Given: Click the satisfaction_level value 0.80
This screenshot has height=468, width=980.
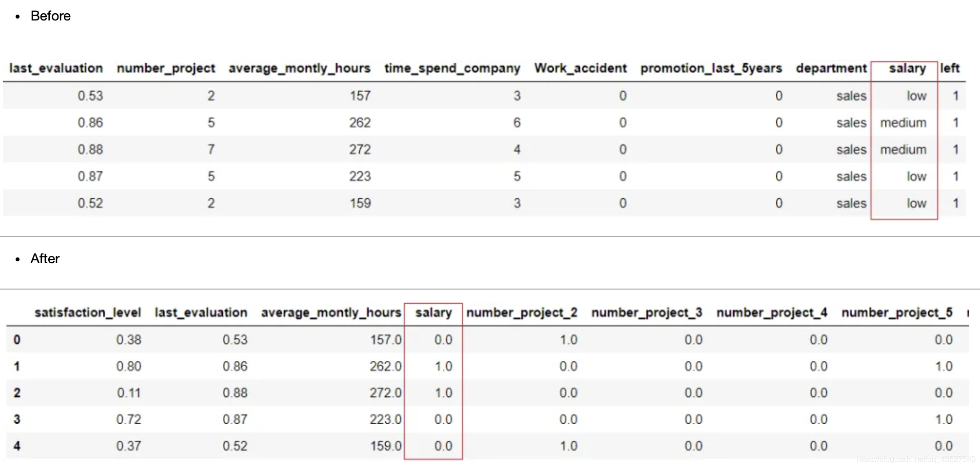Looking at the screenshot, I should pyautogui.click(x=129, y=366).
